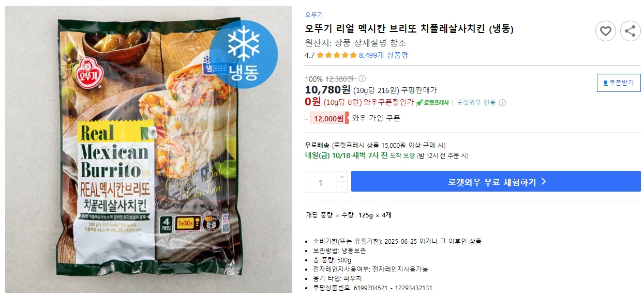
Task: Open the share icon
Action: point(630,31)
